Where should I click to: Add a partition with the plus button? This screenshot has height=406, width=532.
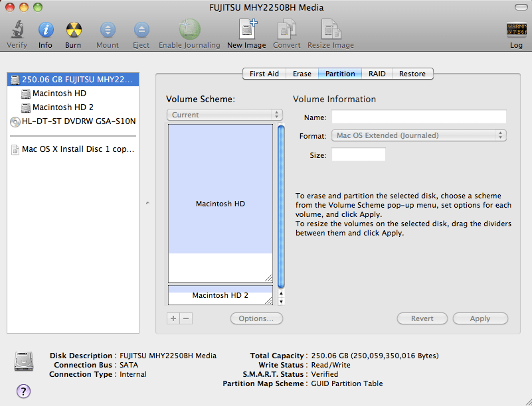pyautogui.click(x=173, y=318)
